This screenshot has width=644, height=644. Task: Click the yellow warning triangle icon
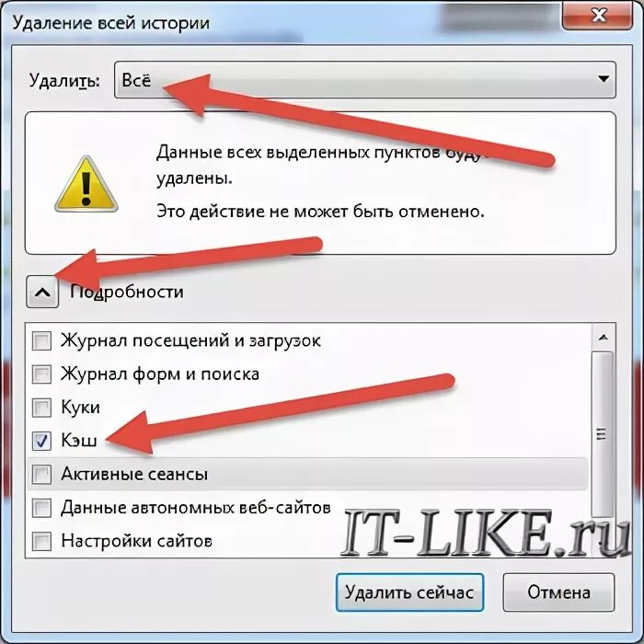[x=86, y=184]
